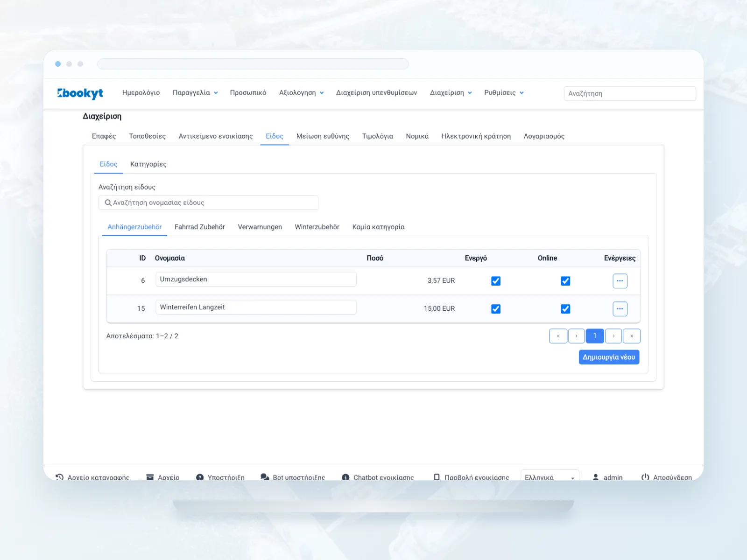The image size is (747, 560).
Task: Click the Chatbot ενοικίασης info icon
Action: pyautogui.click(x=345, y=477)
